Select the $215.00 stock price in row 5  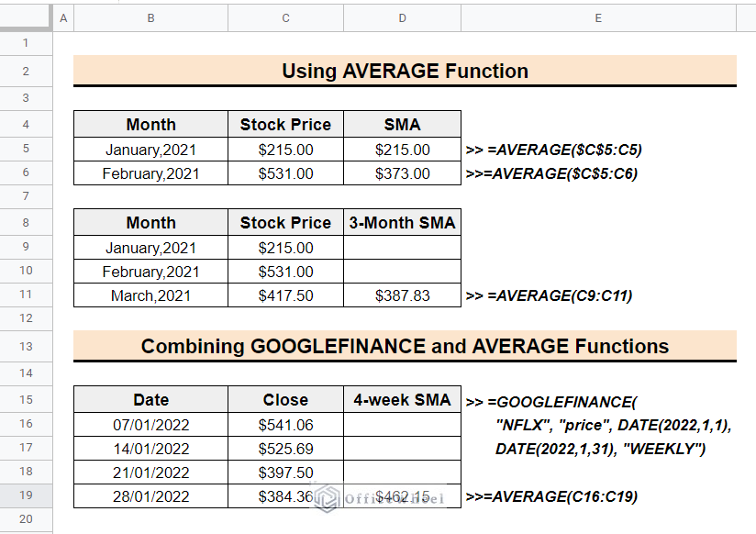coord(286,150)
